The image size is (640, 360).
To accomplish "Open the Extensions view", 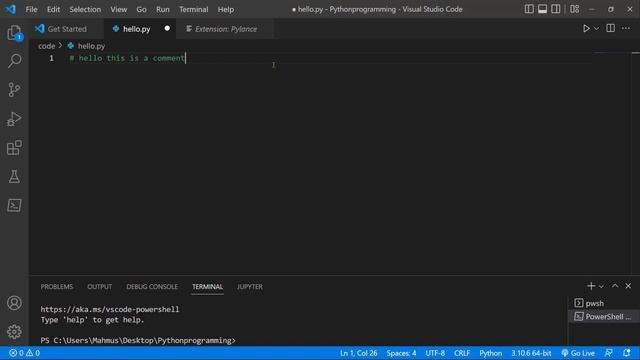I will [14, 148].
